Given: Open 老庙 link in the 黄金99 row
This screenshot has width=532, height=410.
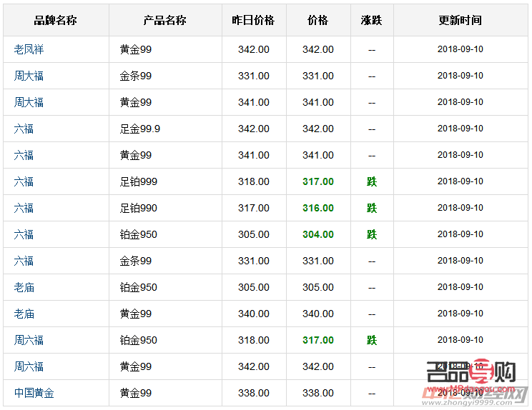Looking at the screenshot, I should coord(24,314).
